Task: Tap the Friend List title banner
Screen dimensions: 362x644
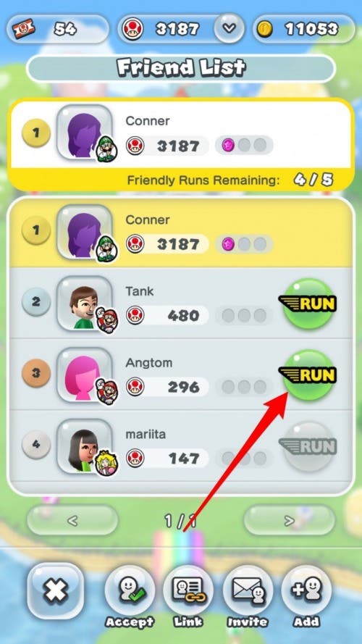Action: pos(181,69)
